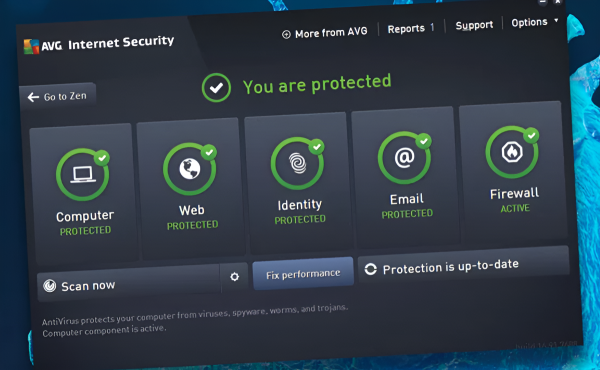Image resolution: width=600 pixels, height=370 pixels.
Task: Start Scan now
Action: click(129, 283)
